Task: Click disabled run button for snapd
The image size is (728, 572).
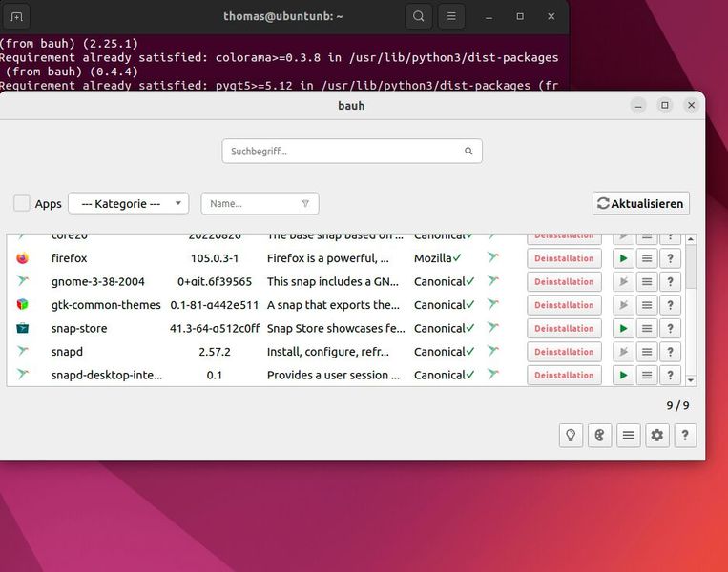Action: pos(624,352)
